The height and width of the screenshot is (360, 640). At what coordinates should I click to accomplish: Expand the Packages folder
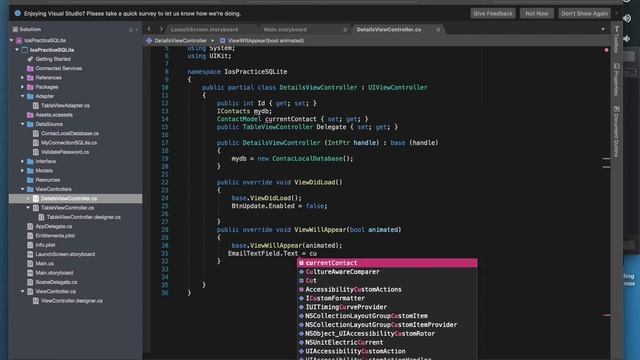pos(22,87)
